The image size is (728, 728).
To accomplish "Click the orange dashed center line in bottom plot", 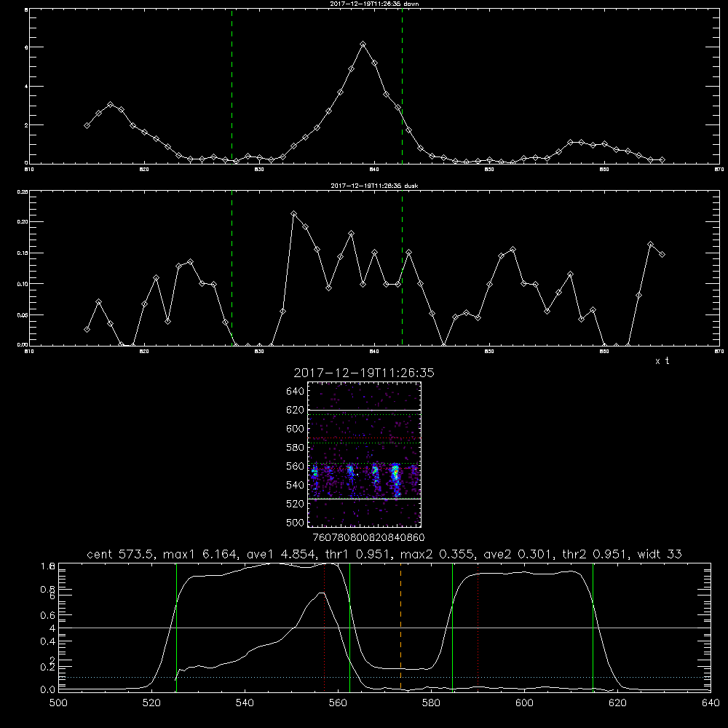I will pos(400,627).
